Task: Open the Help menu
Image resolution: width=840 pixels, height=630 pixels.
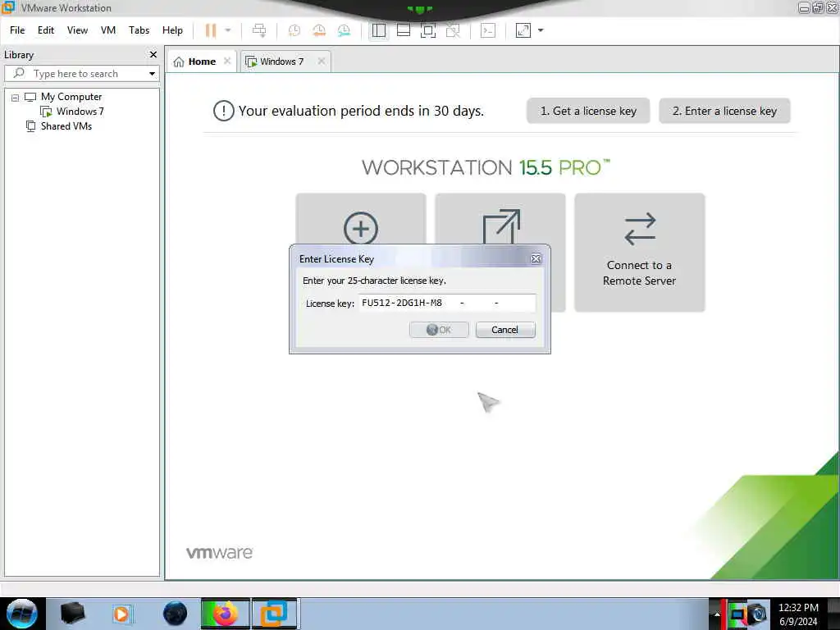Action: 172,30
